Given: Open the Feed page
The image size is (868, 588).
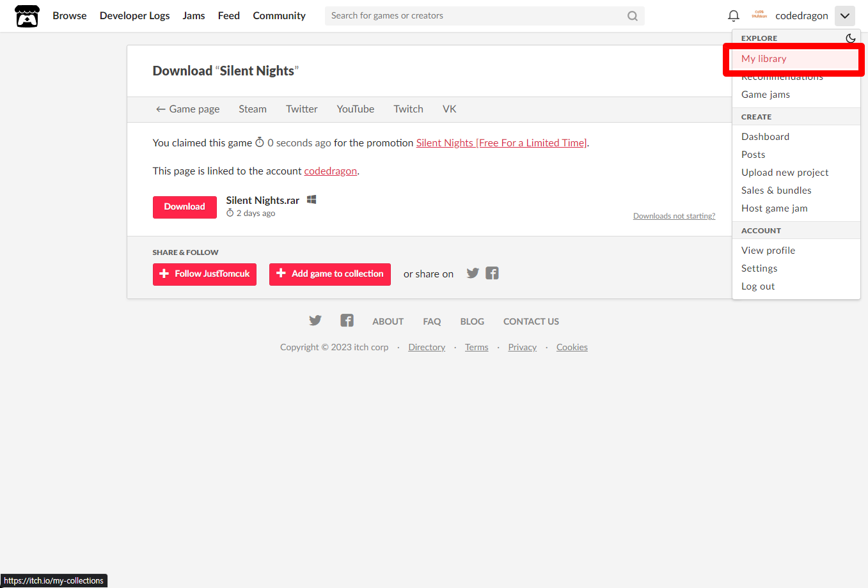Looking at the screenshot, I should pyautogui.click(x=229, y=16).
